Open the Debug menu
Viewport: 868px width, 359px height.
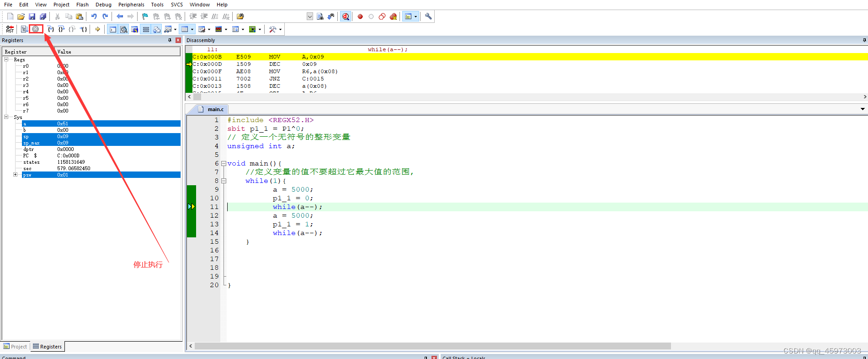coord(103,5)
